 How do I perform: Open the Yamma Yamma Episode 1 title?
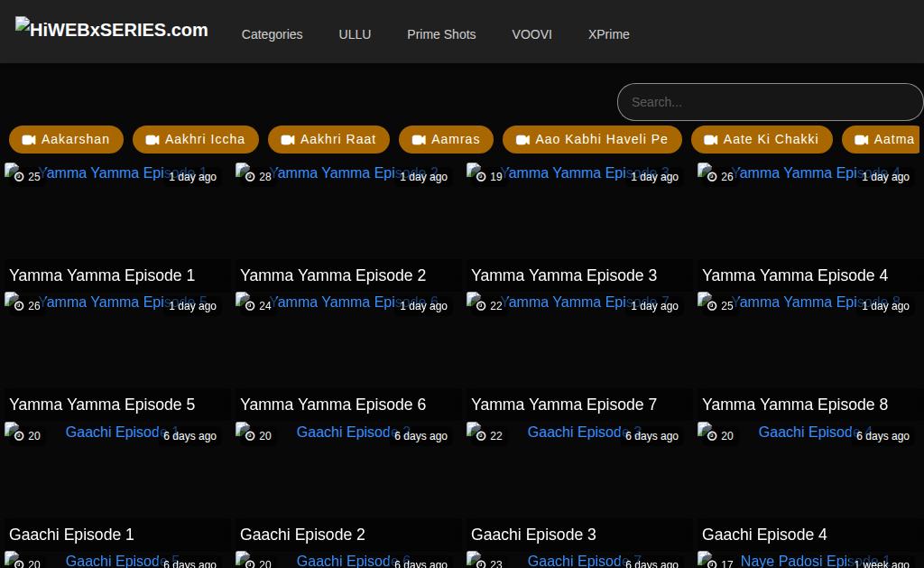[102, 275]
